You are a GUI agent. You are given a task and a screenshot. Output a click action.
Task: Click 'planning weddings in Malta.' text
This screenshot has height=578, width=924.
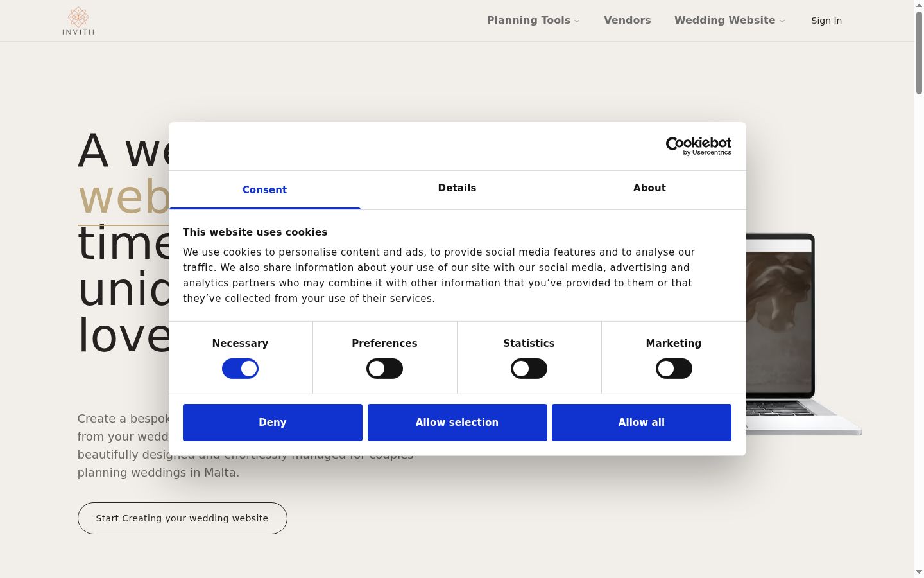click(x=158, y=473)
